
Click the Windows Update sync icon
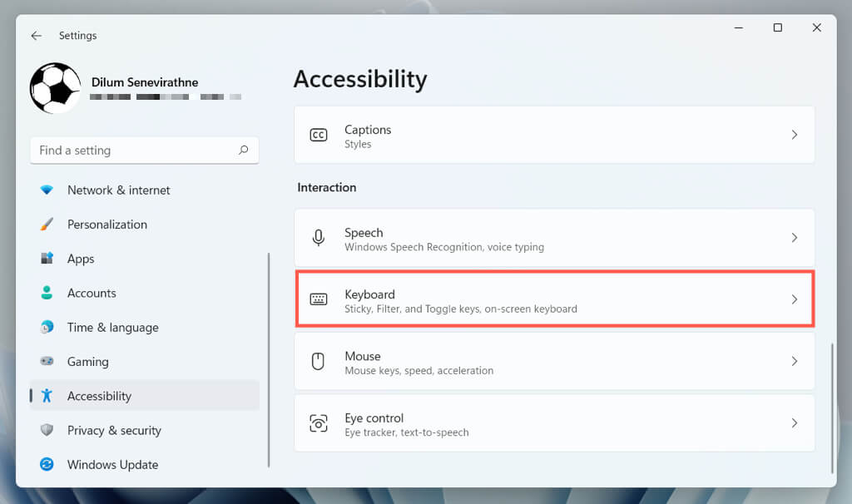[47, 465]
